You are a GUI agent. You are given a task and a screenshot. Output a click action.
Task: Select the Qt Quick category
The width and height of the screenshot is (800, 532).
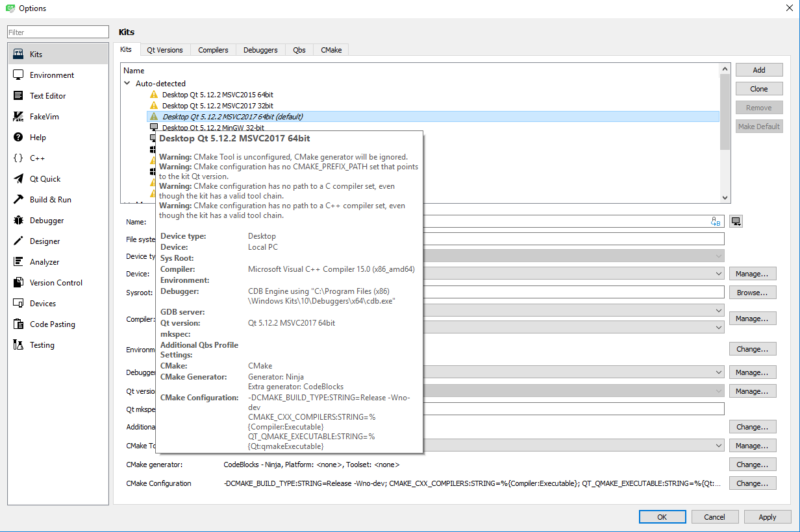58,179
